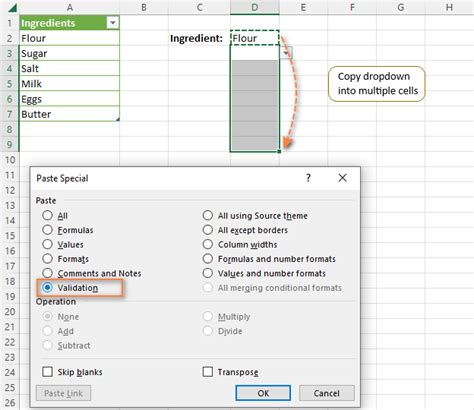
Task: Click the Salt cell
Action: pos(69,69)
